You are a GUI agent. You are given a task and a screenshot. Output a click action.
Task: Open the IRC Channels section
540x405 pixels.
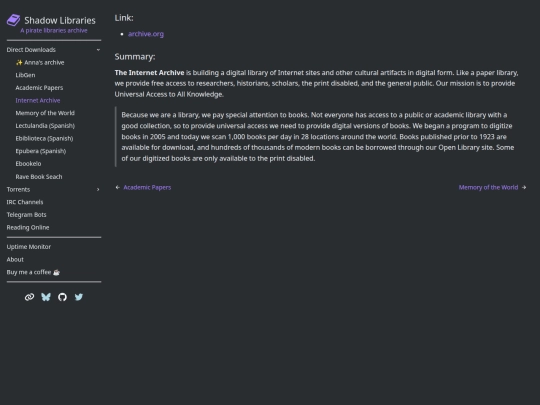point(25,202)
